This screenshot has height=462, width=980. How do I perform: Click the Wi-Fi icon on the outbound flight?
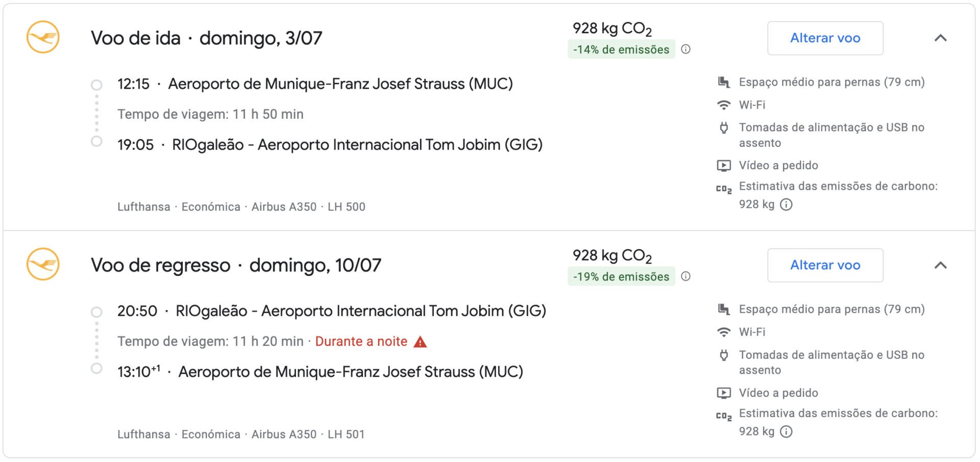(724, 105)
